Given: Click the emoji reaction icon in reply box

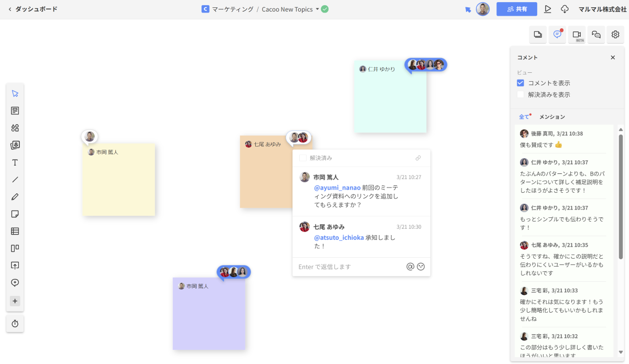Looking at the screenshot, I should [x=420, y=267].
